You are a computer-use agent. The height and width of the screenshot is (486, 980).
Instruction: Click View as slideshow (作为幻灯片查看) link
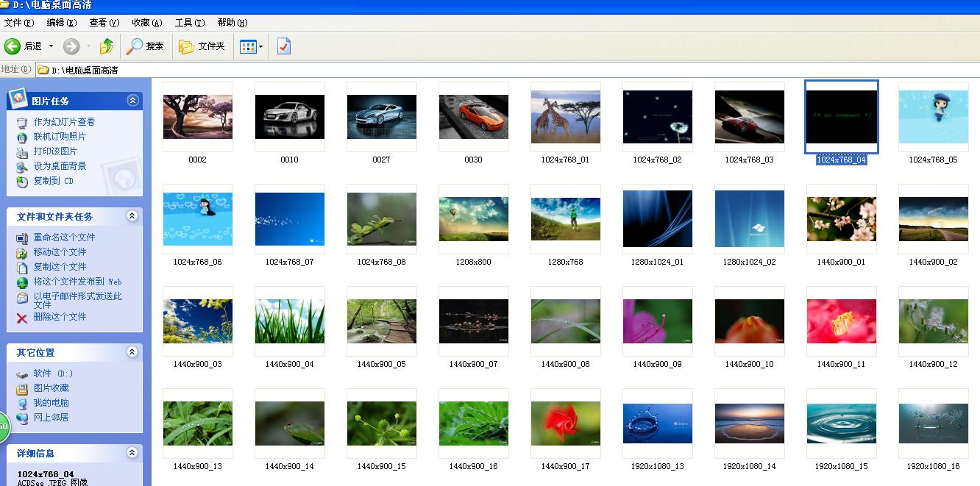pos(64,122)
